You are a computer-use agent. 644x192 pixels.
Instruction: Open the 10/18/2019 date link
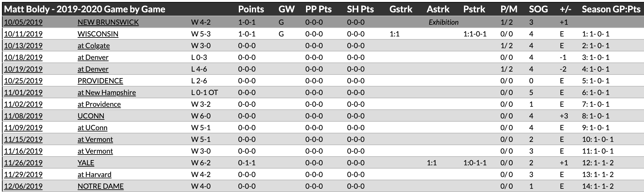tap(23, 58)
